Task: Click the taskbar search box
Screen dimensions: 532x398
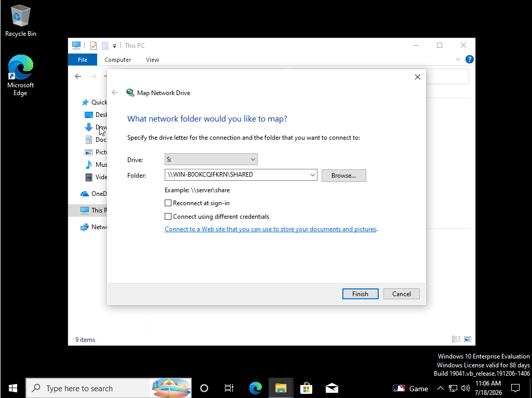Action: [109, 388]
